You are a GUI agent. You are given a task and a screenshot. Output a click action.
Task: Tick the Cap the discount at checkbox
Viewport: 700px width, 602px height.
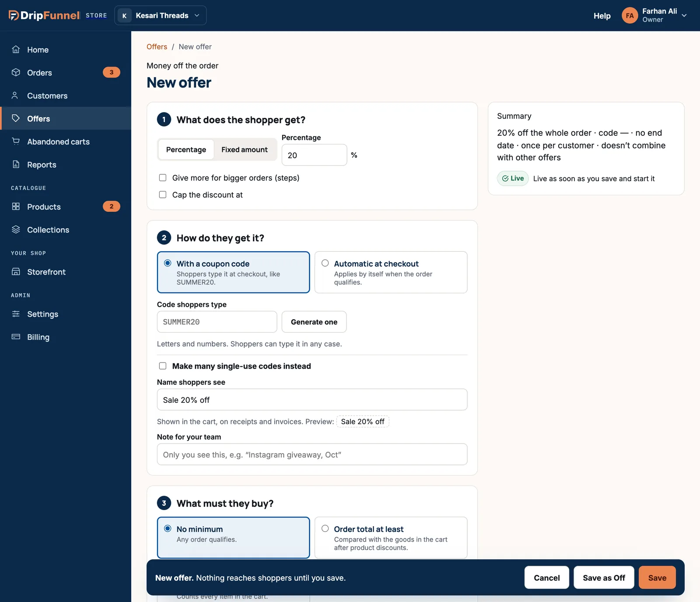click(x=163, y=194)
